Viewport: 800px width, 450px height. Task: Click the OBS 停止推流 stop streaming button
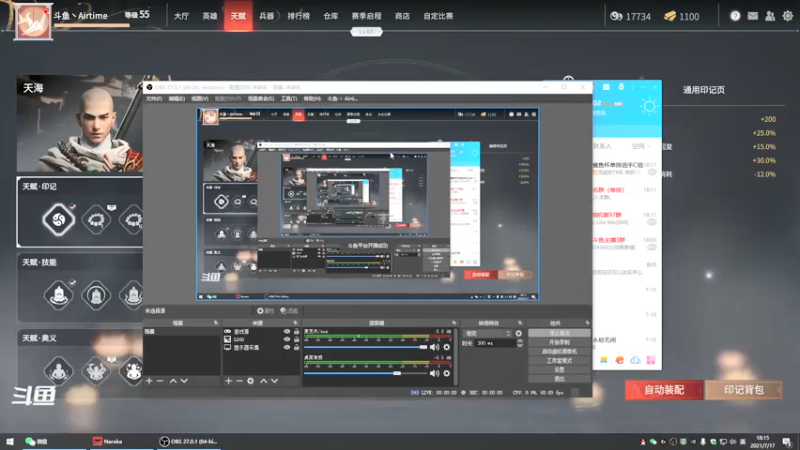click(x=559, y=333)
